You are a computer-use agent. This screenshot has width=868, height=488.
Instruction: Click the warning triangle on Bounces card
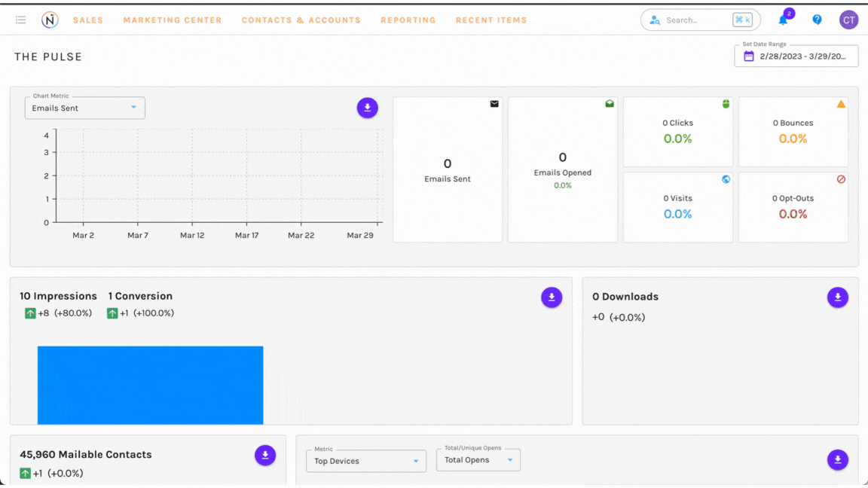841,104
